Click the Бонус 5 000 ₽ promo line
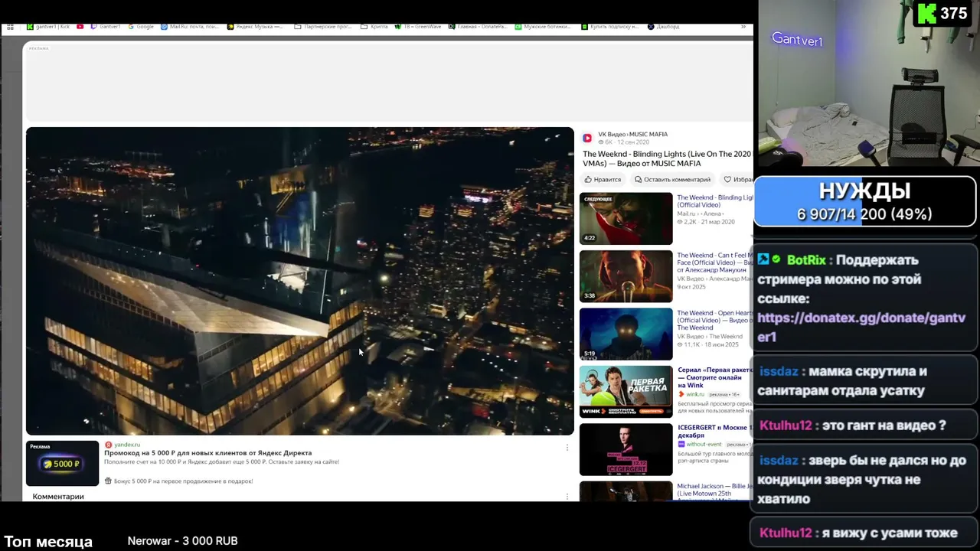The height and width of the screenshot is (551, 980). click(x=183, y=481)
